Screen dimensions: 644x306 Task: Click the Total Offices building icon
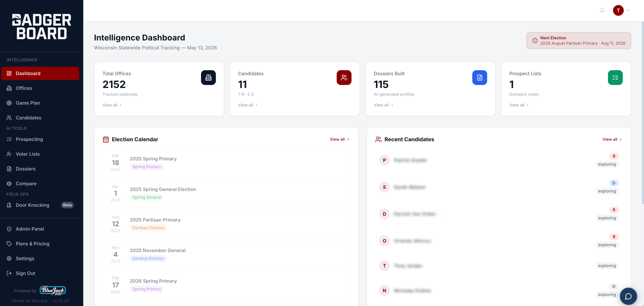[x=208, y=77]
